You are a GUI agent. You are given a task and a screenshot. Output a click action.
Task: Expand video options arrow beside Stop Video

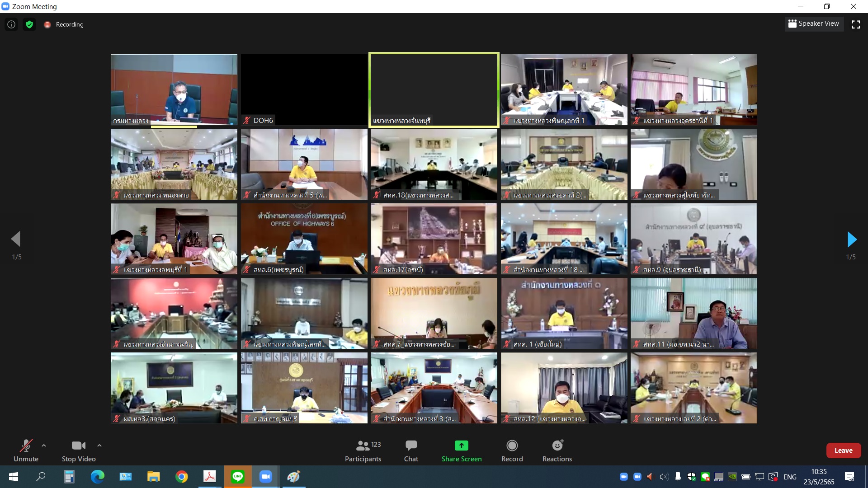tap(99, 446)
